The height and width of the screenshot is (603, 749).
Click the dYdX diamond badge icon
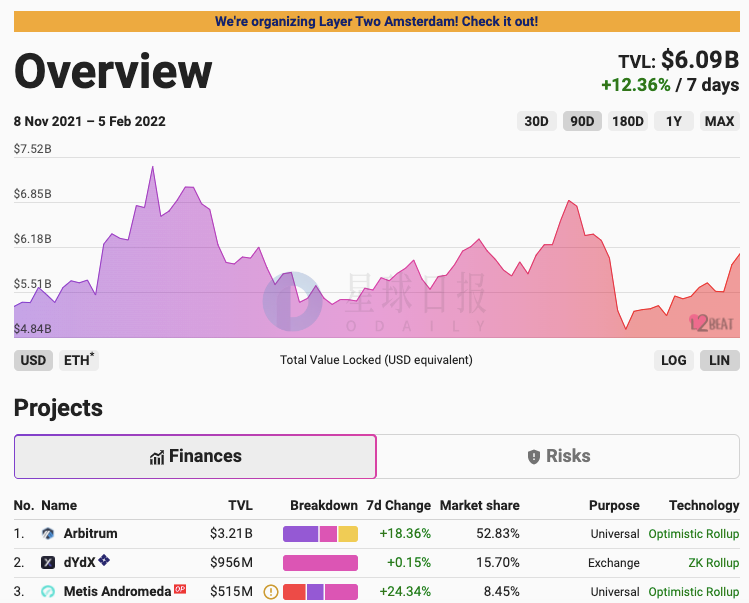point(104,560)
